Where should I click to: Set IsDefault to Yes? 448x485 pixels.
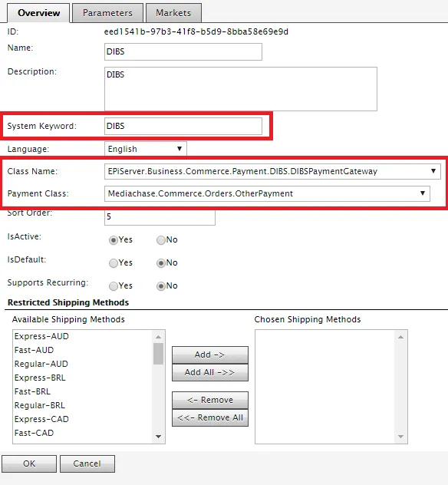(x=114, y=263)
